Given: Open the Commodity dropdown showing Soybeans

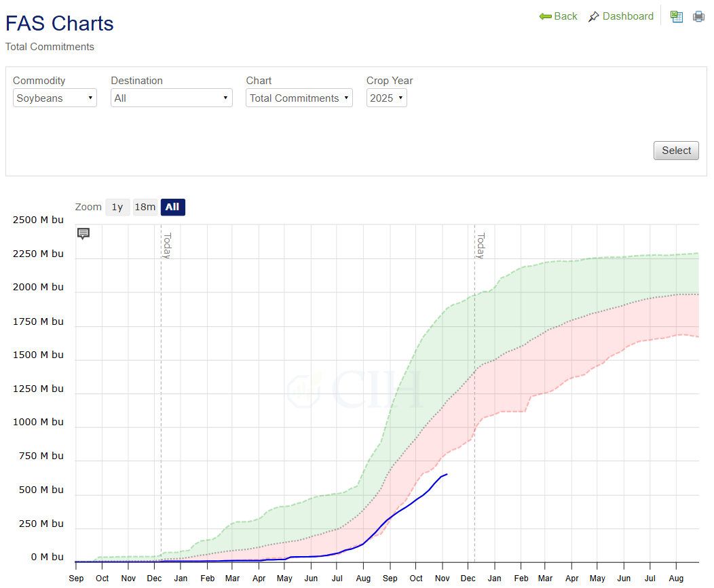Looking at the screenshot, I should [x=55, y=98].
